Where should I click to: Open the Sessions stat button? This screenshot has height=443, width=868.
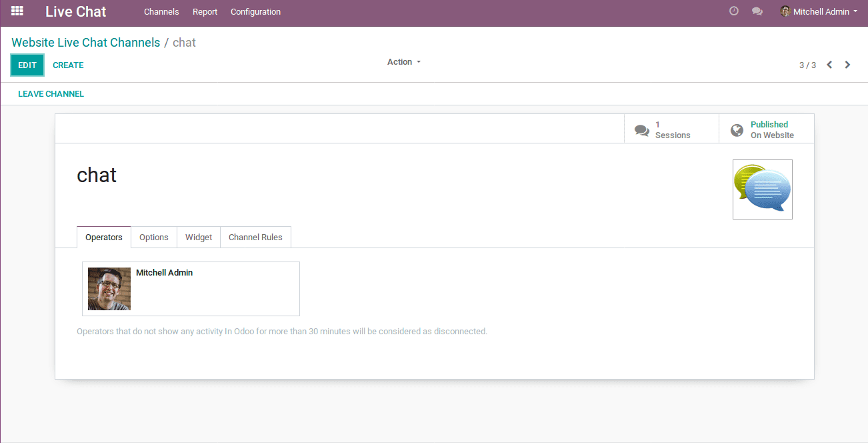(671, 129)
